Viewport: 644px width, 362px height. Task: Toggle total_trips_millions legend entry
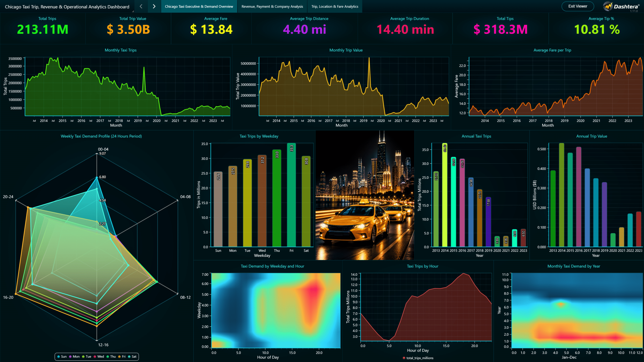418,358
